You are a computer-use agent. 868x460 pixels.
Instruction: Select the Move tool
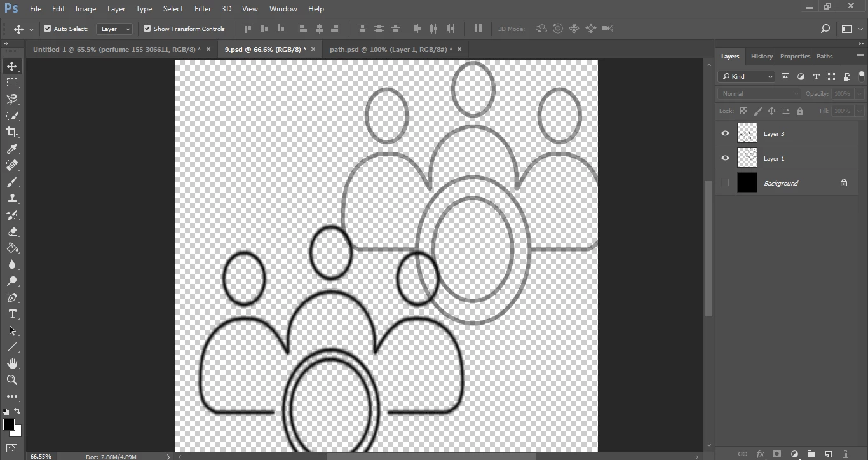coord(12,66)
